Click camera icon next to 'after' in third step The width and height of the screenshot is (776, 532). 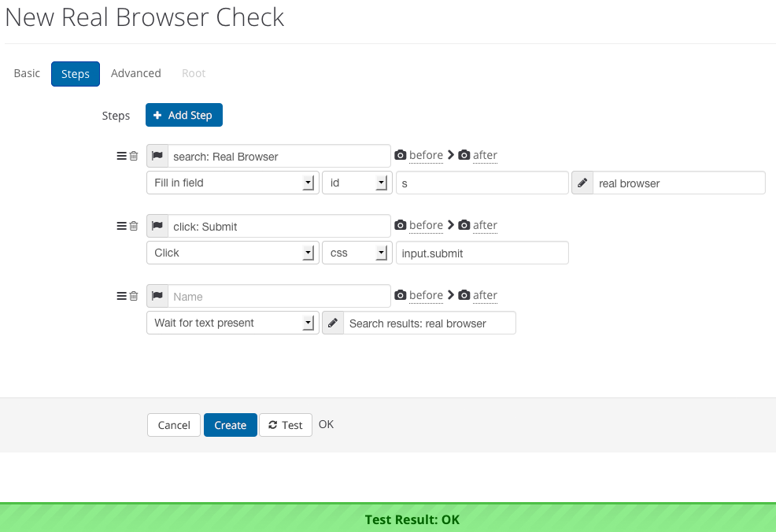tap(464, 295)
